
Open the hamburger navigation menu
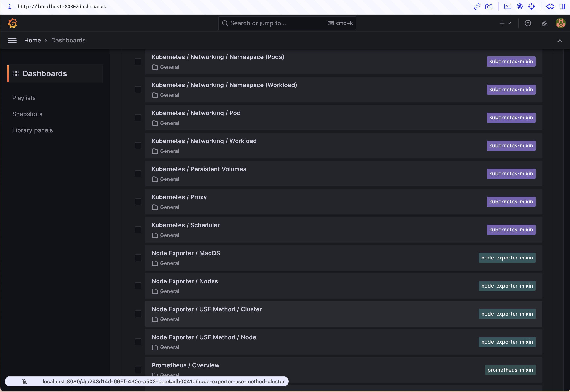[x=12, y=40]
